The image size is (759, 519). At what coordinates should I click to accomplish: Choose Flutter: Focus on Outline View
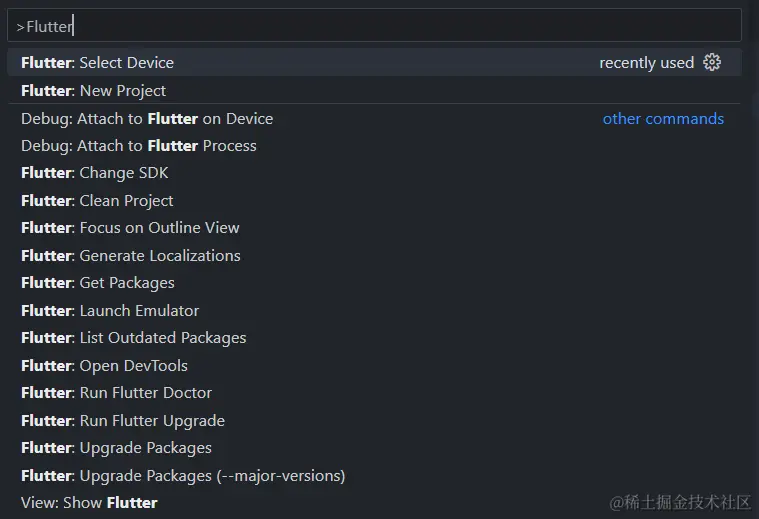pos(374,228)
